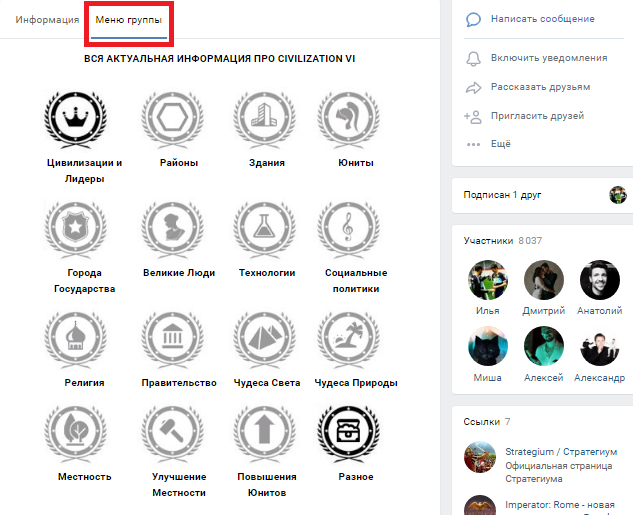Viewport: 633px width, 515px height.
Task: Open the Технологии flask icon
Action: tap(264, 230)
